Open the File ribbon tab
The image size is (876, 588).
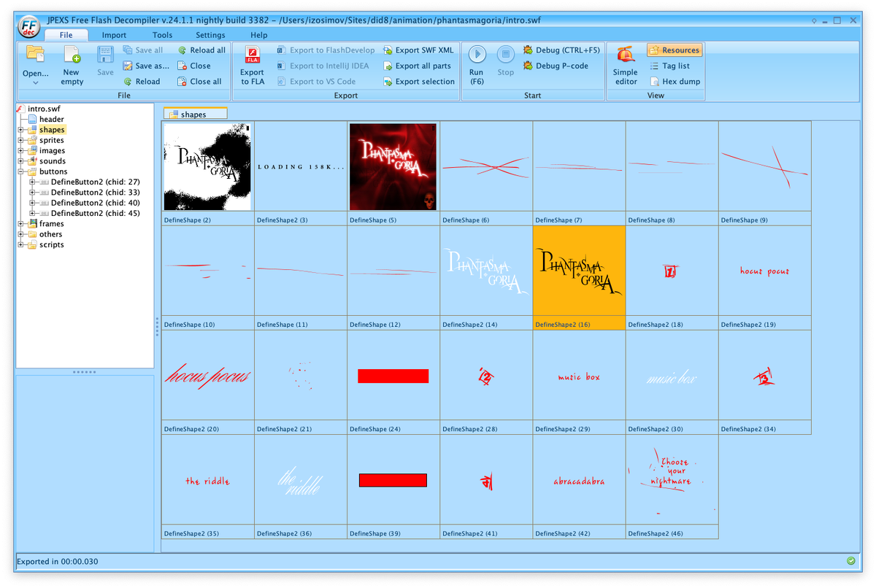tap(66, 35)
